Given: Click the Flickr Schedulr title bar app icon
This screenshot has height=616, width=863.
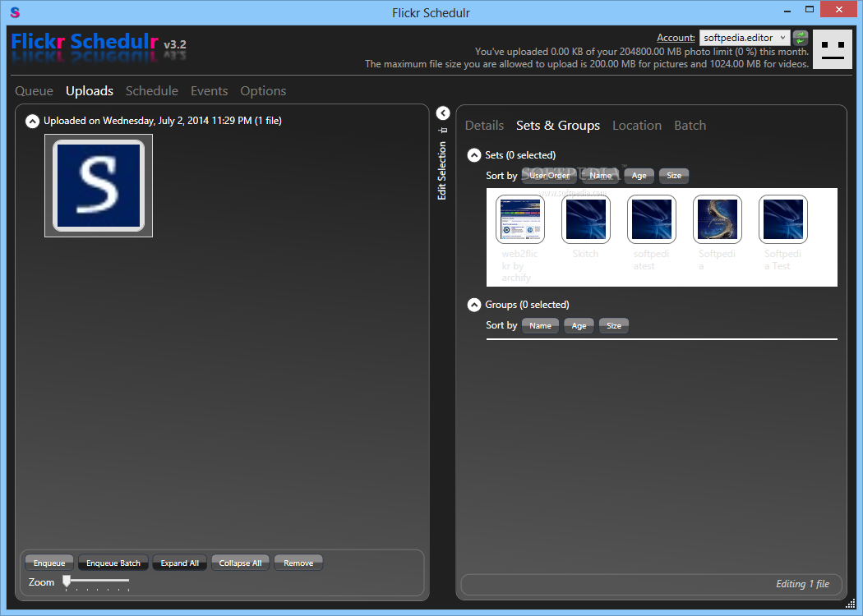Looking at the screenshot, I should (15, 12).
